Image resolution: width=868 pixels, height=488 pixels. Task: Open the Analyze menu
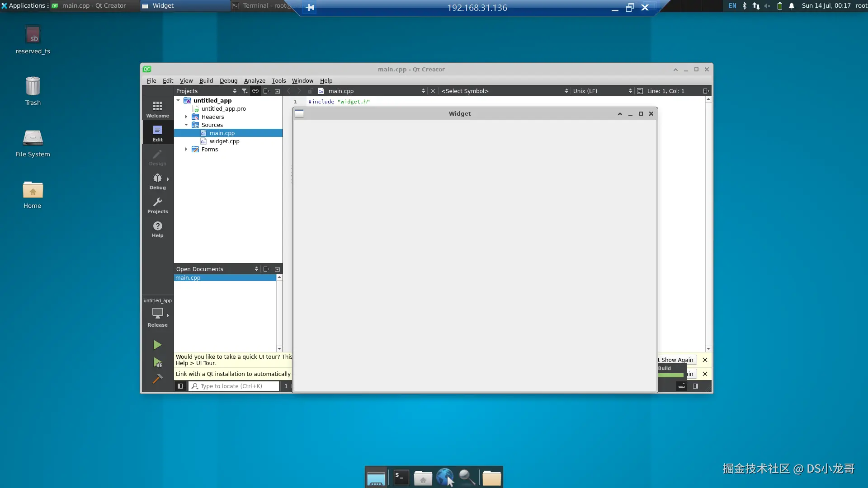[255, 80]
